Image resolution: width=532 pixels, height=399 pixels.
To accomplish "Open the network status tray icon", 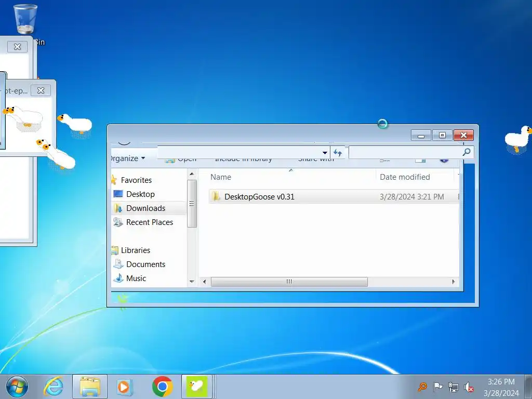I will 453,387.
